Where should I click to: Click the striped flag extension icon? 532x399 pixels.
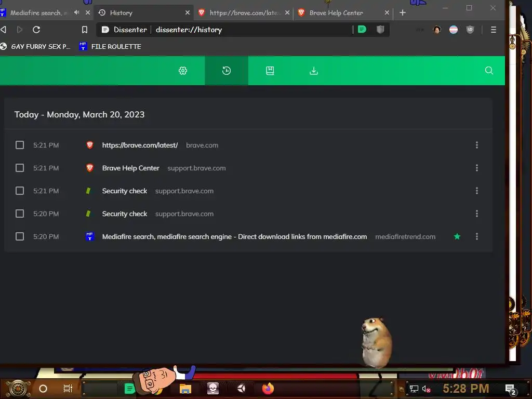[x=453, y=30]
